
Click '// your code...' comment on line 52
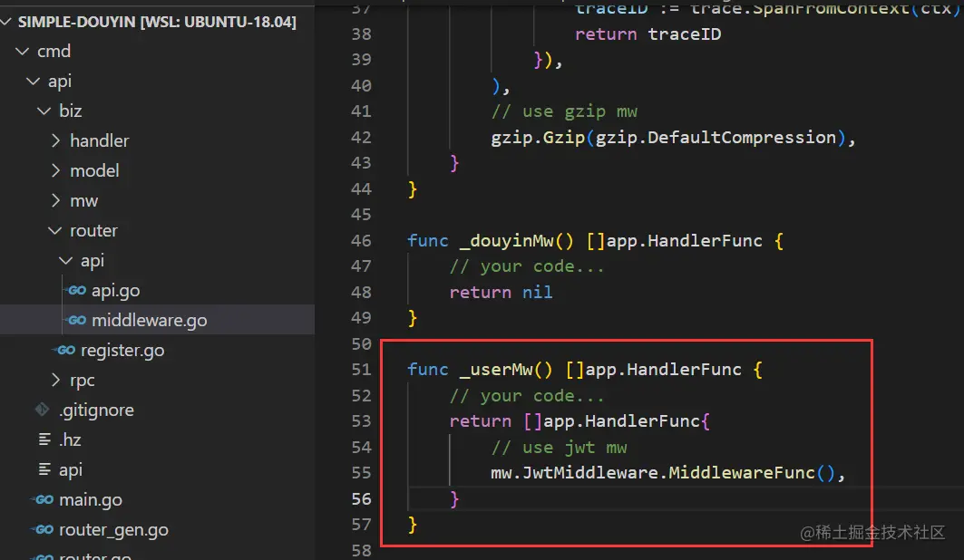pos(526,396)
